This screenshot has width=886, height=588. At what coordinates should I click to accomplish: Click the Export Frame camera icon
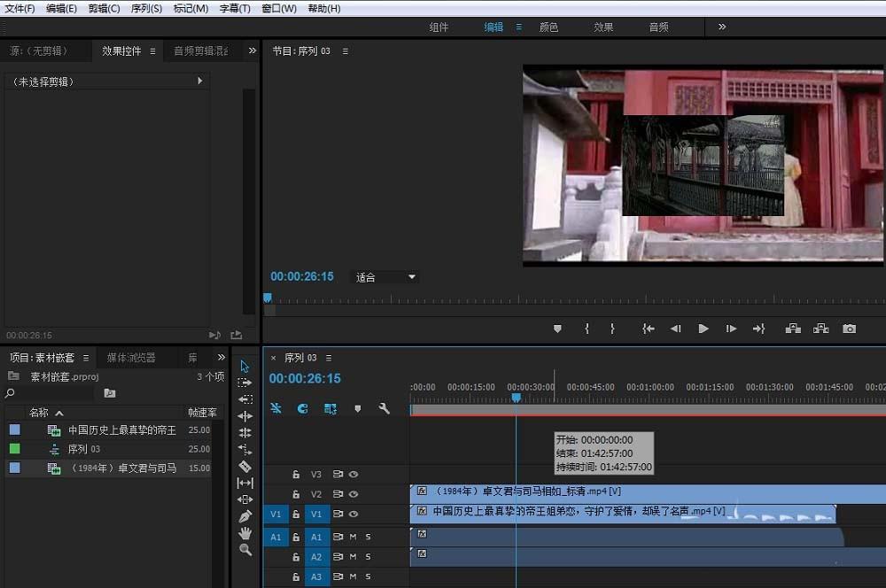(849, 329)
